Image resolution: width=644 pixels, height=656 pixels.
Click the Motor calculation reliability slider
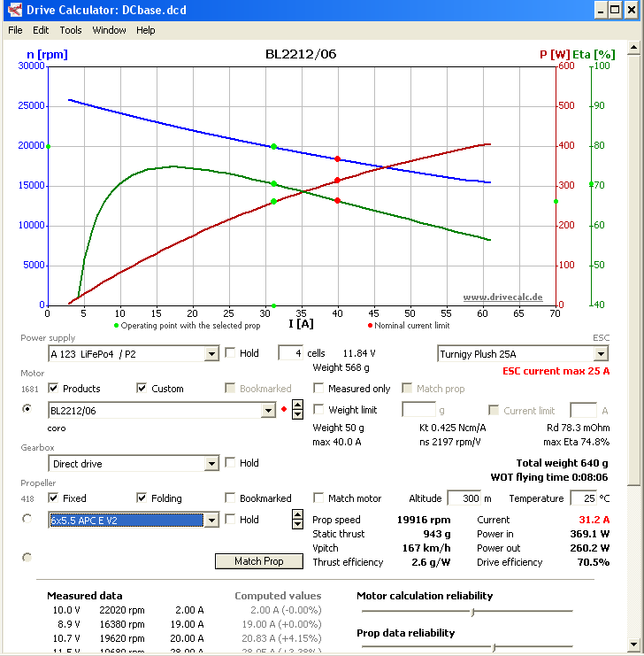click(473, 611)
